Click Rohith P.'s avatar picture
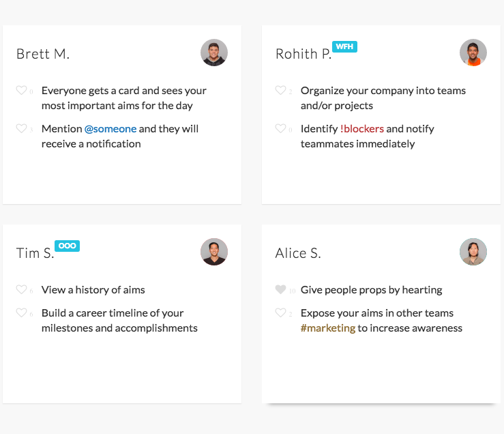504x434 pixels. tap(473, 53)
